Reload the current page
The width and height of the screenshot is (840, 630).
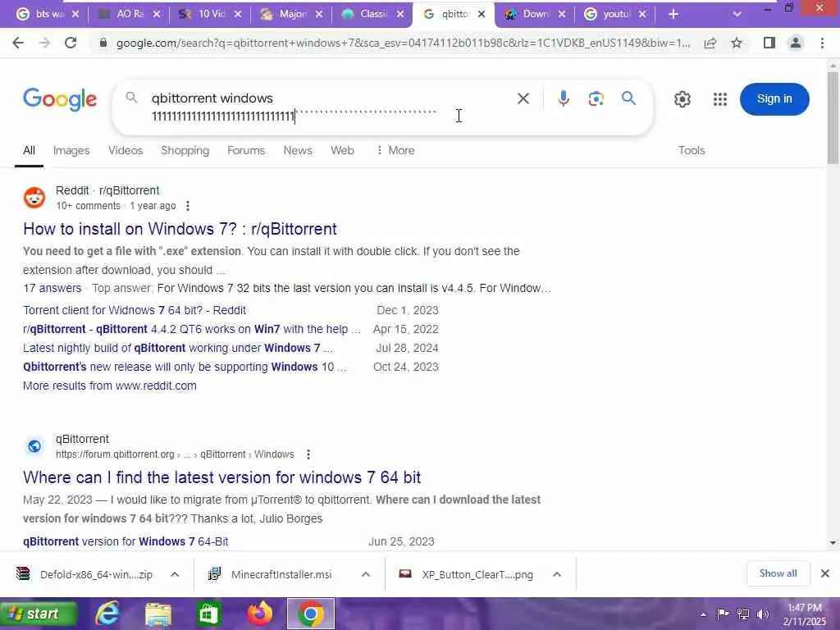click(71, 43)
